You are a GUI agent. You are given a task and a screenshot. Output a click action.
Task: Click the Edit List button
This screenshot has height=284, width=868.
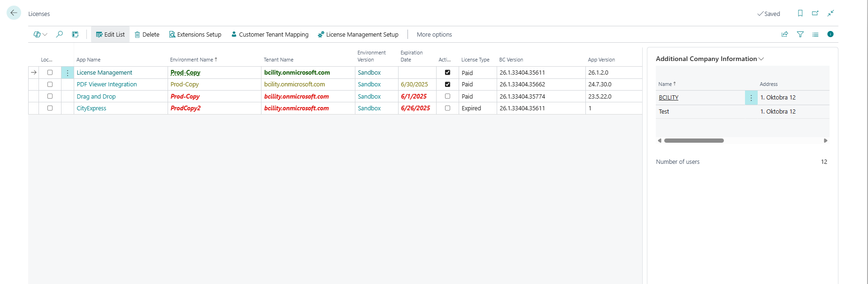110,35
